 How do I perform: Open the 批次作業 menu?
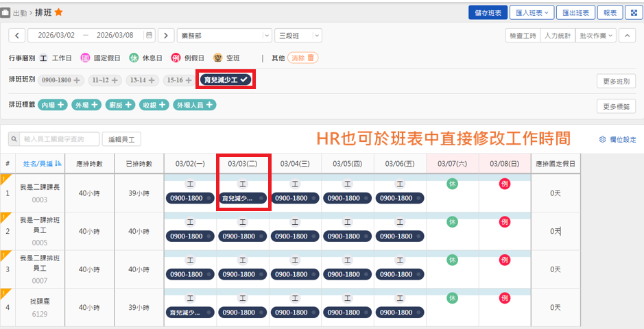[x=595, y=35]
